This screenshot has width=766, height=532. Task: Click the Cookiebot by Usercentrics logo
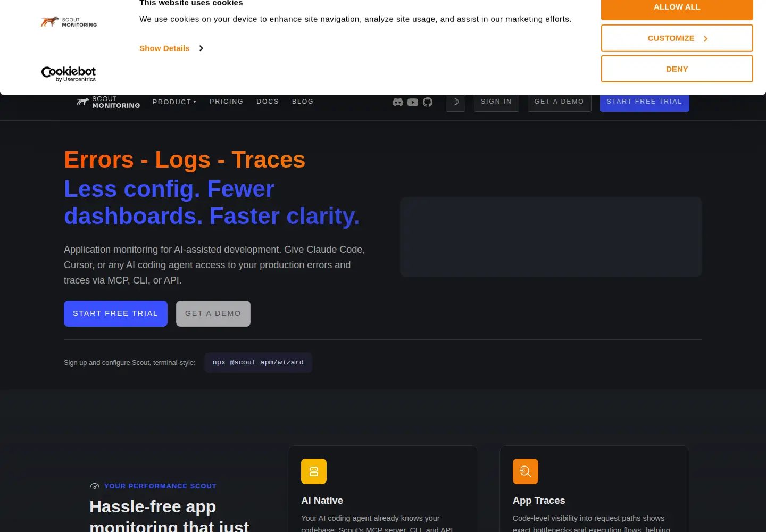(69, 74)
